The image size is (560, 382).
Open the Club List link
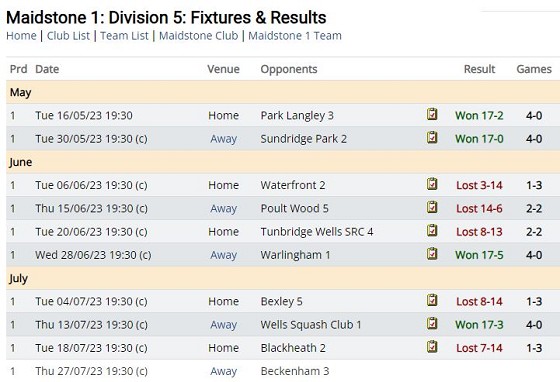click(x=68, y=36)
